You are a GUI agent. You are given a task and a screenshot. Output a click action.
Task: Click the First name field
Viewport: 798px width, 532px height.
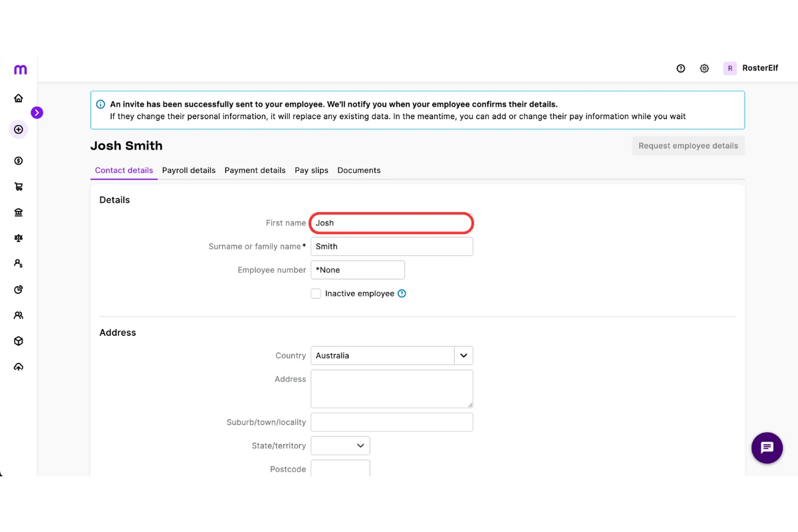392,223
